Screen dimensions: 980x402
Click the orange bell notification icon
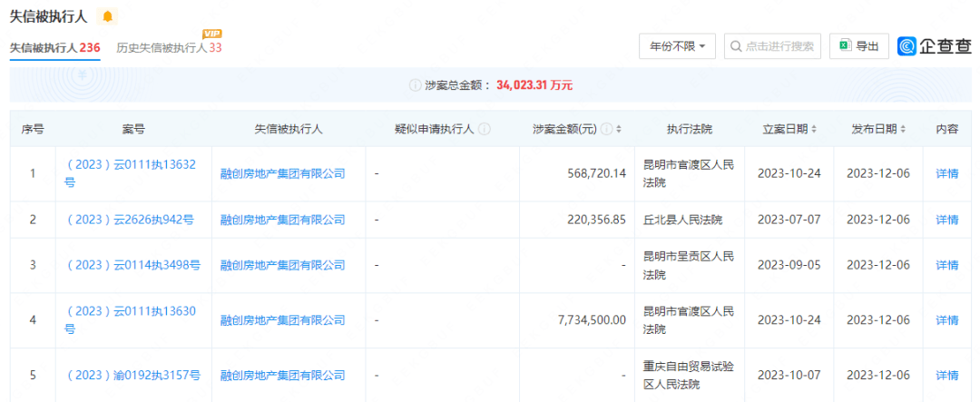[107, 17]
